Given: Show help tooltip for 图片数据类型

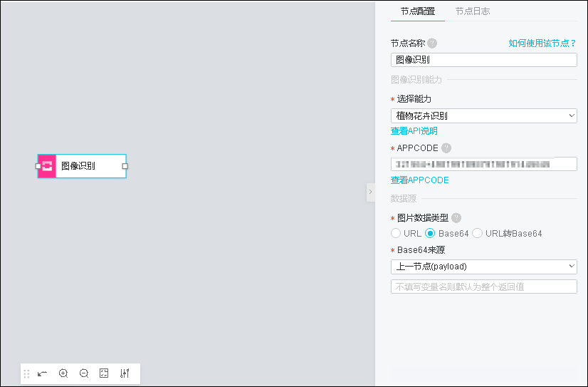Looking at the screenshot, I should point(456,217).
